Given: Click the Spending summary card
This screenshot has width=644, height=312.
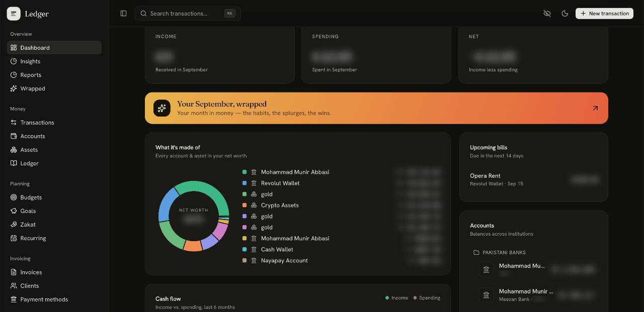Looking at the screenshot, I should click(376, 55).
